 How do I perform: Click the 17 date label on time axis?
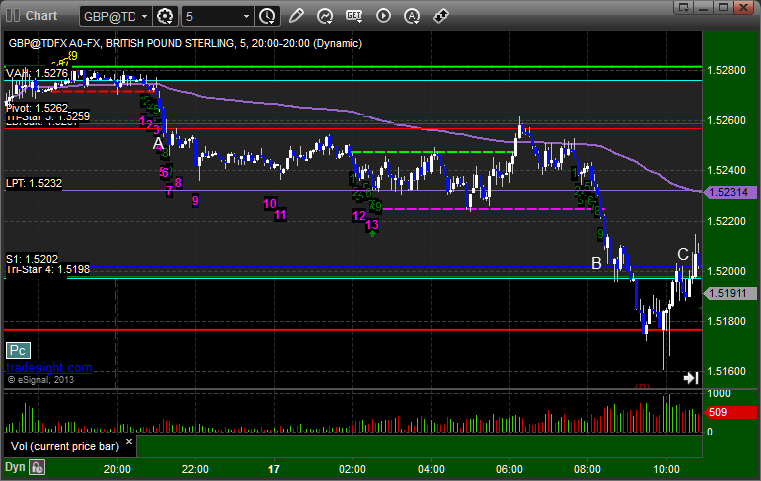(274, 469)
